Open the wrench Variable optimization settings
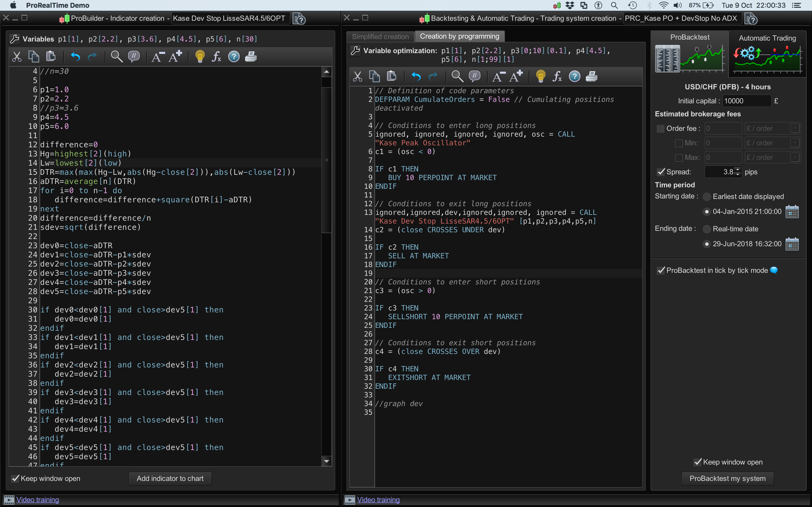 click(355, 51)
